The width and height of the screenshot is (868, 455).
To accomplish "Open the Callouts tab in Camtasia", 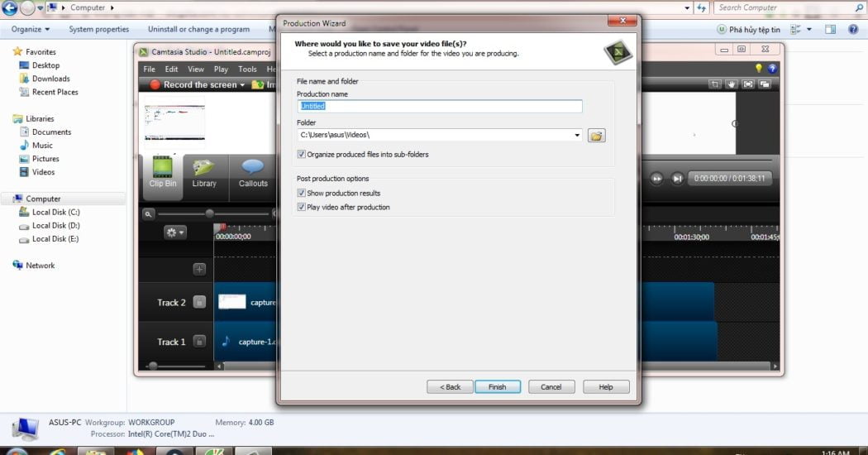I will tap(253, 172).
